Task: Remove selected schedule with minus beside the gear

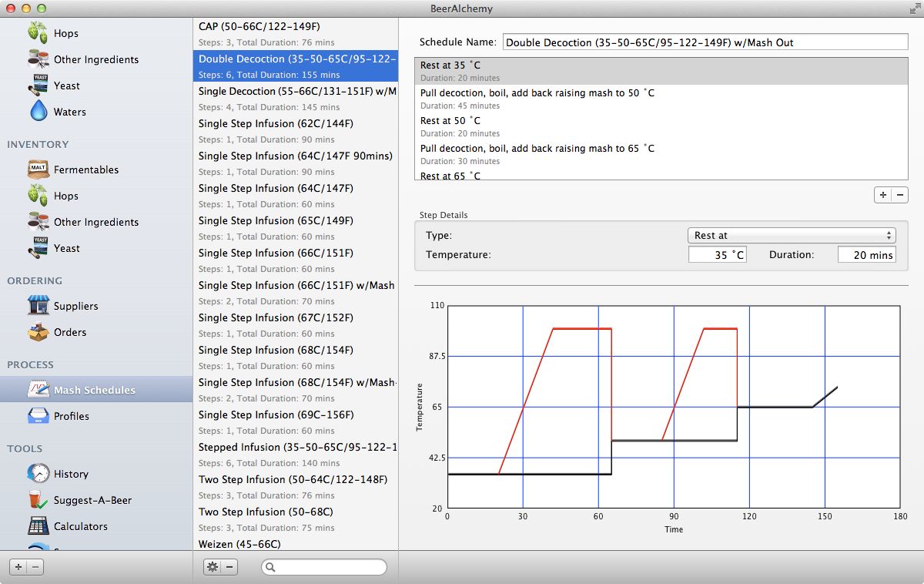Action: [x=229, y=567]
